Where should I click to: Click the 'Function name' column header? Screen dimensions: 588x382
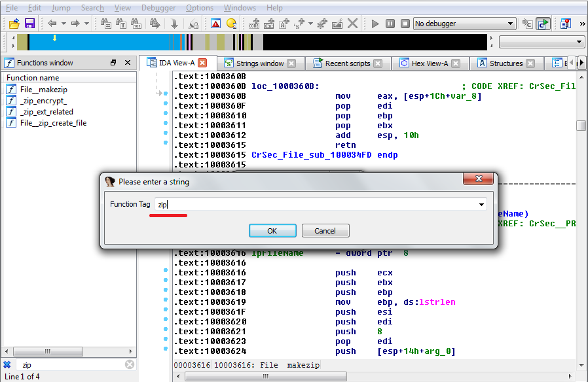coord(70,78)
